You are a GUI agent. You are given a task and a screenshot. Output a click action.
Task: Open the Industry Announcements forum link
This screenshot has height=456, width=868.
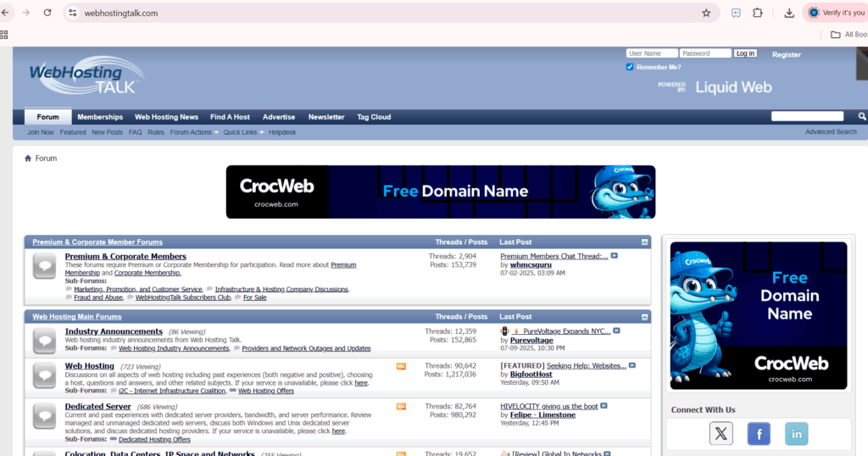(114, 331)
